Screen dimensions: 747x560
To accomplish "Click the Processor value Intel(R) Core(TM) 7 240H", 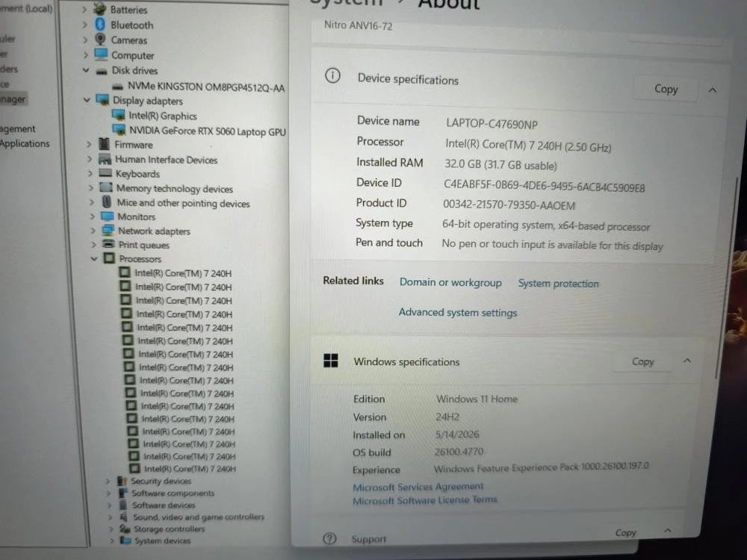I will click(x=528, y=146).
